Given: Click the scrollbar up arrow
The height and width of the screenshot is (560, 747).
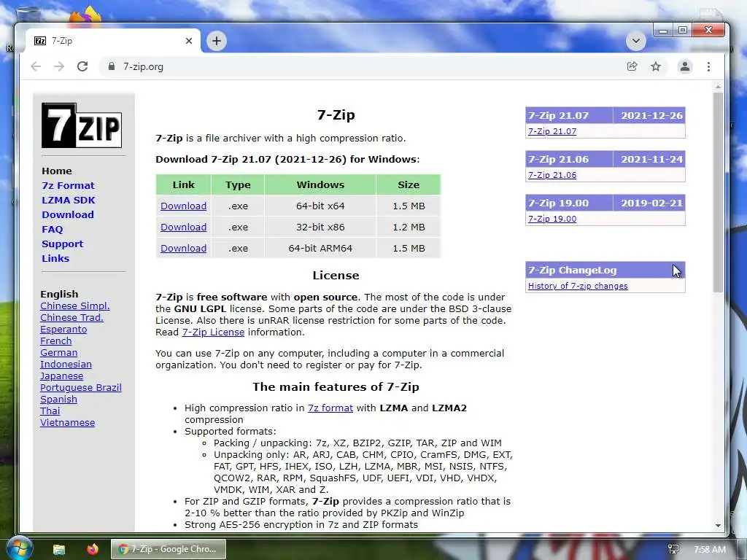Looking at the screenshot, I should click(718, 87).
